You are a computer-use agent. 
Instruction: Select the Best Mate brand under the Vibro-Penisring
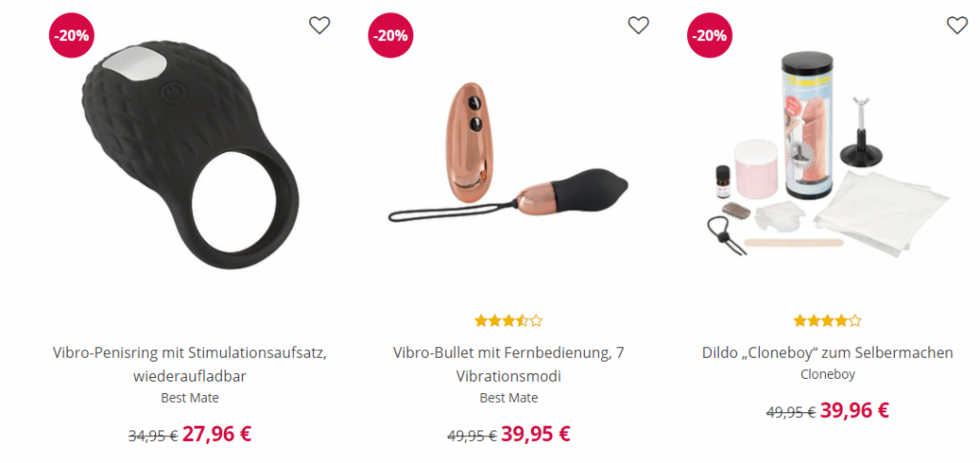pos(190,397)
